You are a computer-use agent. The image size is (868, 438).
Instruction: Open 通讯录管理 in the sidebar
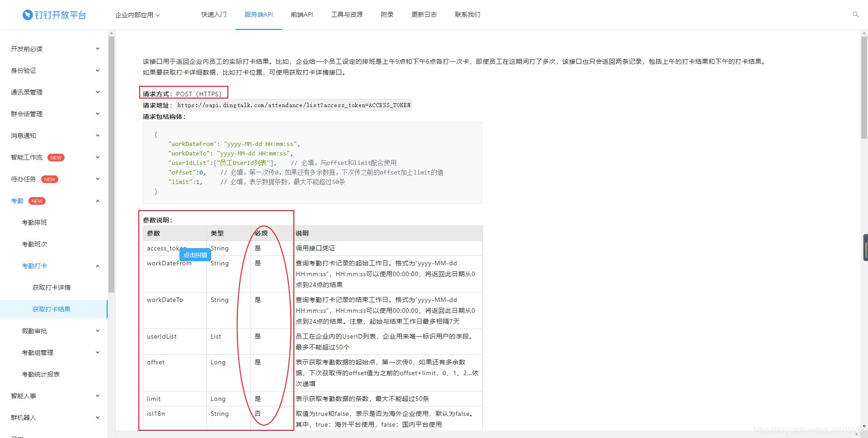pos(27,92)
